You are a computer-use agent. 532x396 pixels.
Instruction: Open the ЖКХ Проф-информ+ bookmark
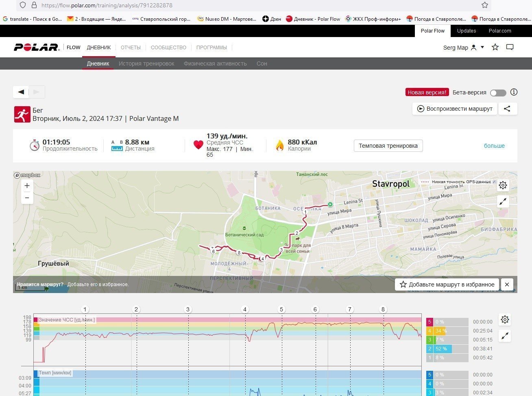coord(373,19)
